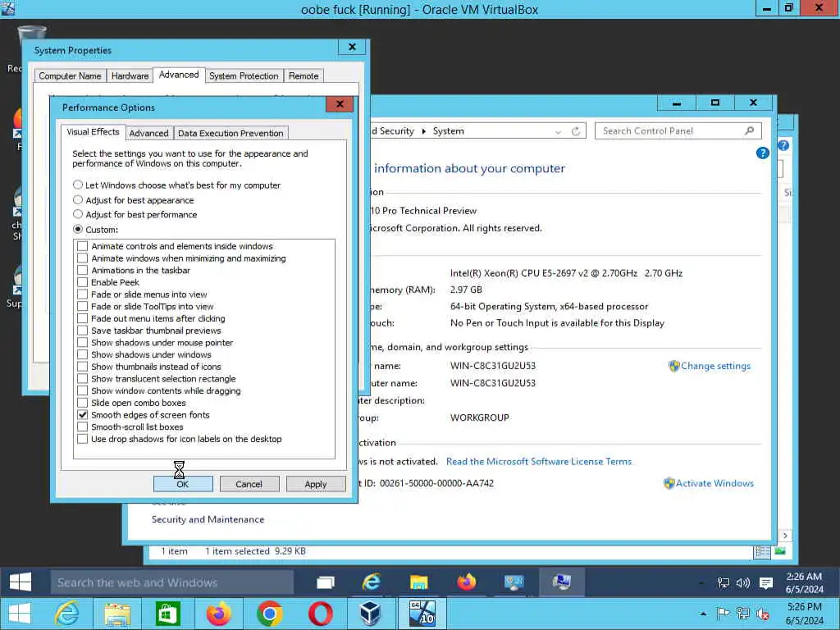840x630 pixels.
Task: Refresh the Control Panel address bar
Action: click(576, 131)
